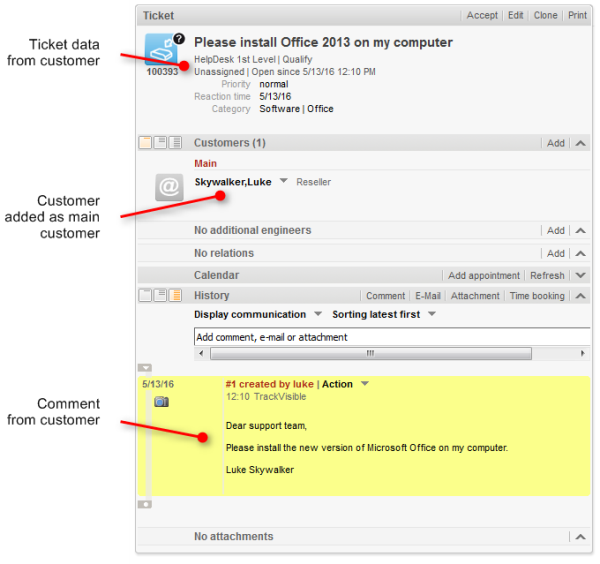600x564 pixels.
Task: Click the priority value normal
Action: coord(274,84)
